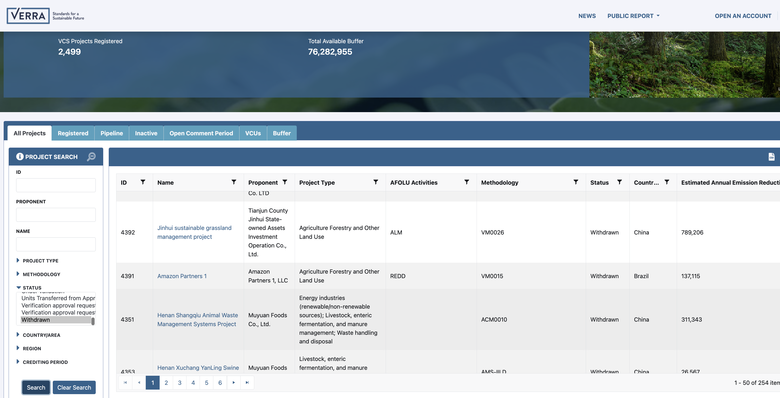Switch to the Pipeline tab

(x=111, y=133)
